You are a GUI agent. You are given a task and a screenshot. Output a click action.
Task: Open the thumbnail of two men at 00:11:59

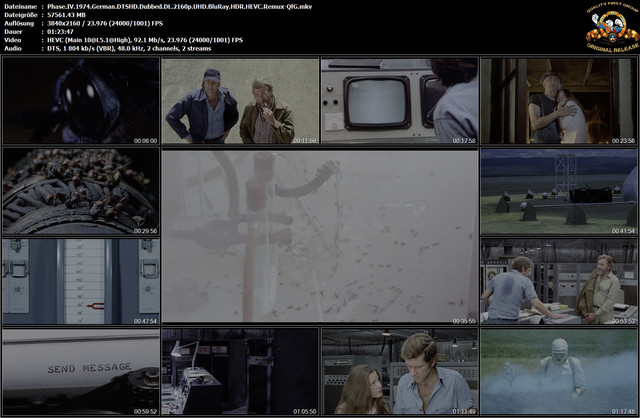[240, 100]
